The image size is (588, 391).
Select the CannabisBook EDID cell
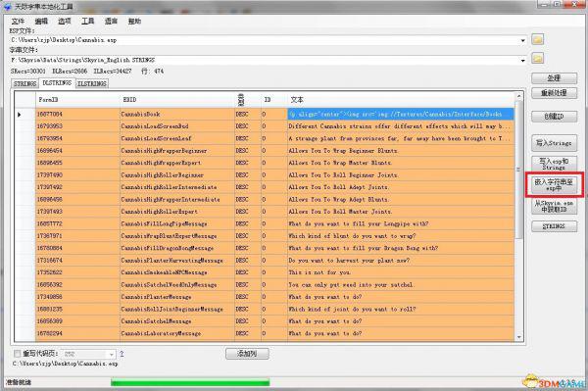click(x=177, y=115)
